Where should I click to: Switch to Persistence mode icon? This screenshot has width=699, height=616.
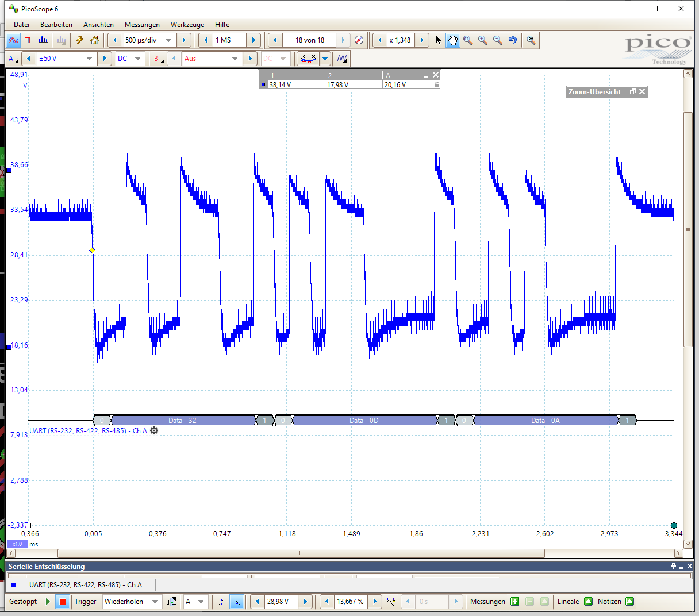coord(28,40)
